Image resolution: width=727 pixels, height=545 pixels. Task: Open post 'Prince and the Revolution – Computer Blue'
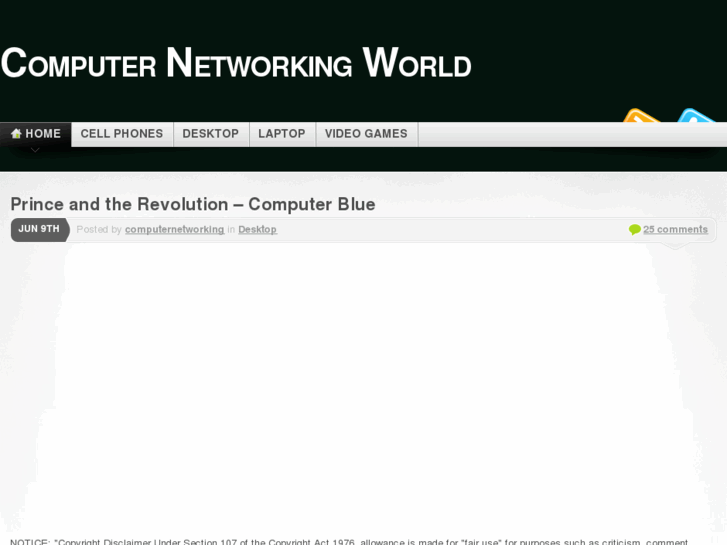point(193,204)
